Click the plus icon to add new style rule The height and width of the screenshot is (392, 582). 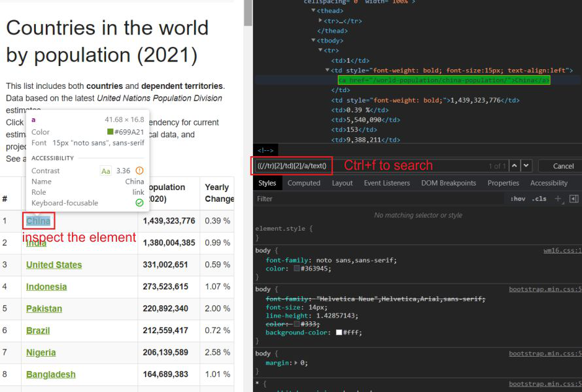[x=558, y=199]
